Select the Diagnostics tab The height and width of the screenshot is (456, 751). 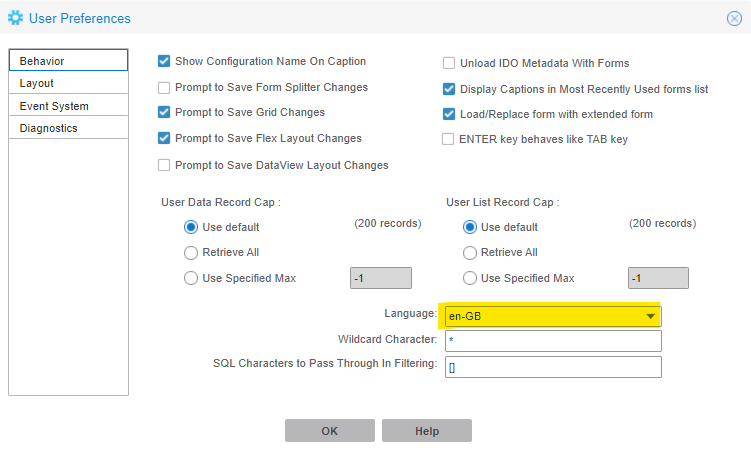click(x=68, y=128)
